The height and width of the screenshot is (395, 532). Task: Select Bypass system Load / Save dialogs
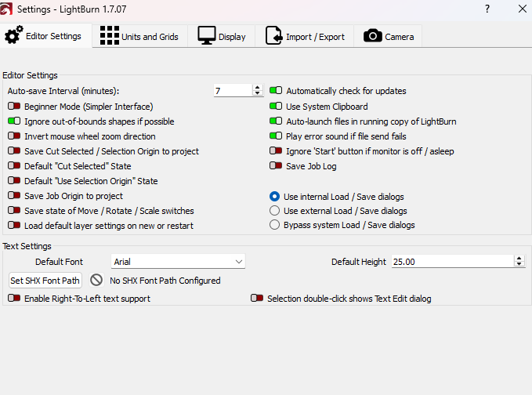(x=274, y=225)
